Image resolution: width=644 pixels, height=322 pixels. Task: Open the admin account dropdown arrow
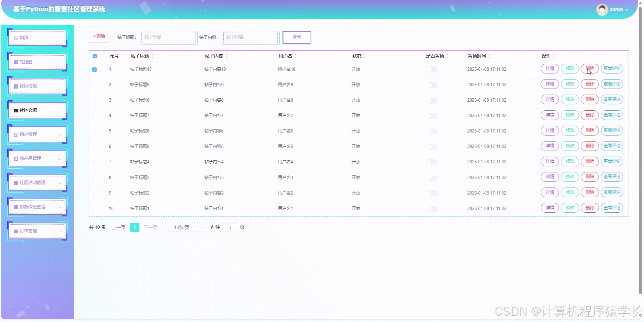click(x=626, y=10)
